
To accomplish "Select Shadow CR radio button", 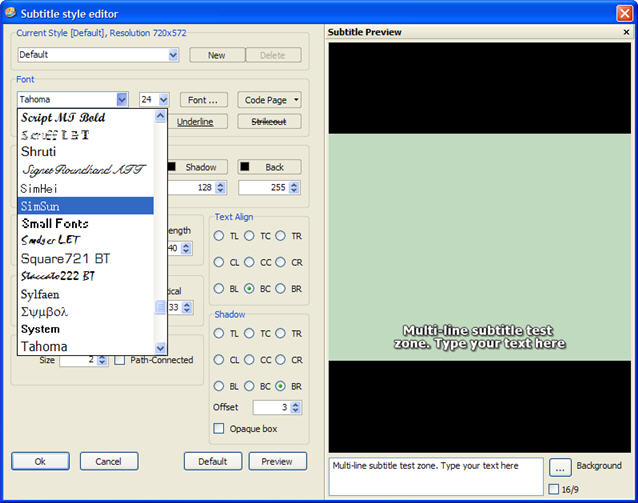I will [280, 360].
